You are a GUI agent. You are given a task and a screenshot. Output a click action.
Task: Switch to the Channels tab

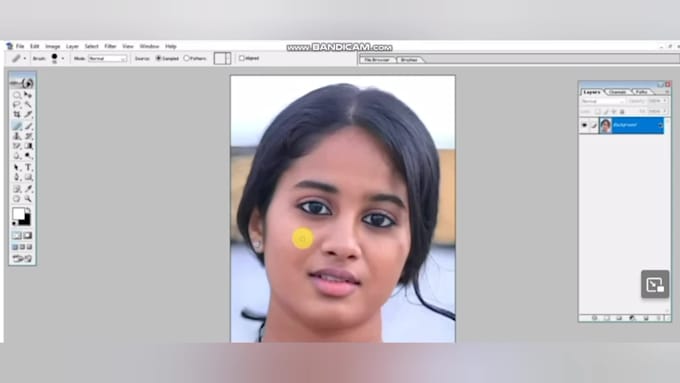click(617, 92)
